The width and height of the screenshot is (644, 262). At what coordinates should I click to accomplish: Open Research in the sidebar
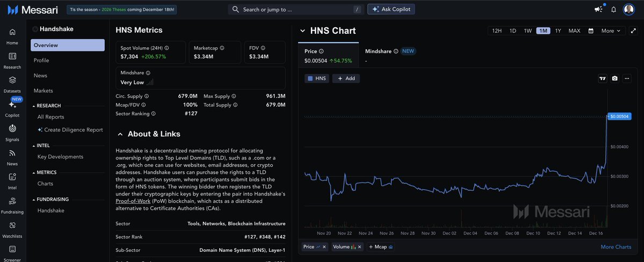coord(12,60)
